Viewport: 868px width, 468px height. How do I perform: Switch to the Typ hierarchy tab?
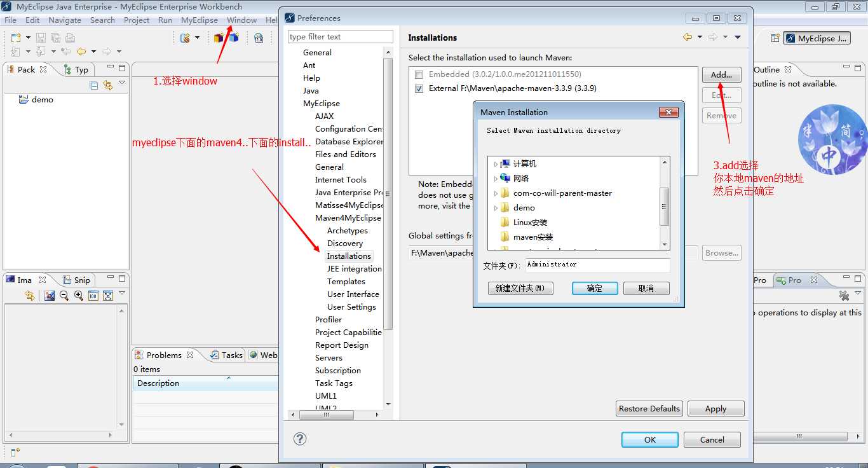(76, 69)
